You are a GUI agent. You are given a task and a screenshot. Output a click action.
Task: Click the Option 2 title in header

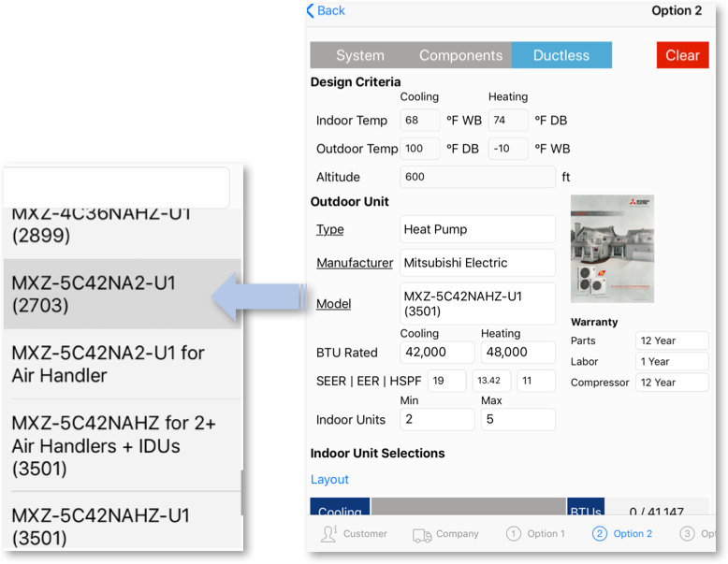[677, 10]
